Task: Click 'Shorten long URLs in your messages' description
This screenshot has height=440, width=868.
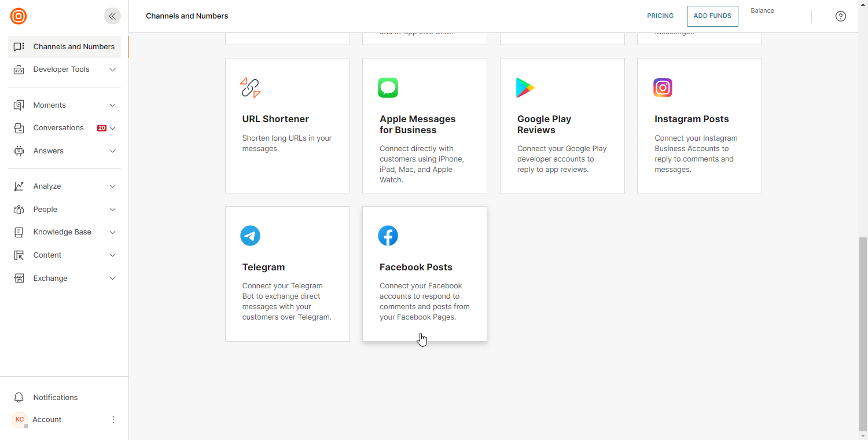Action: point(287,144)
